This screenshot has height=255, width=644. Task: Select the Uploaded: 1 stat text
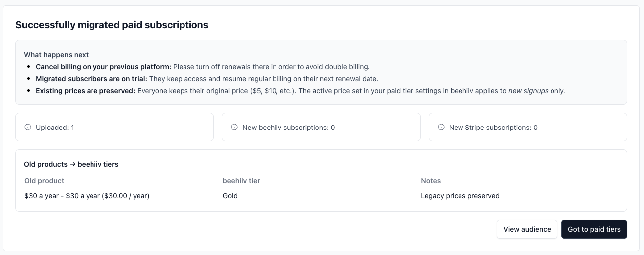click(x=55, y=127)
